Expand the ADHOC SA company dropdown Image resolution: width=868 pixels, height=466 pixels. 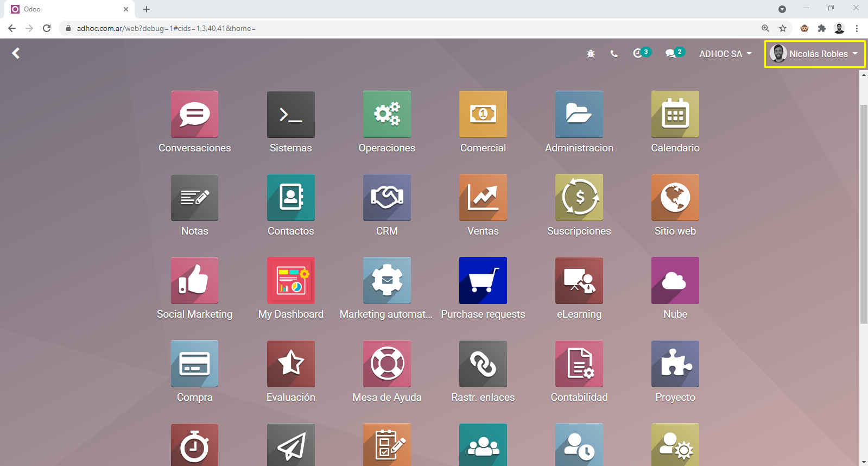pos(725,54)
